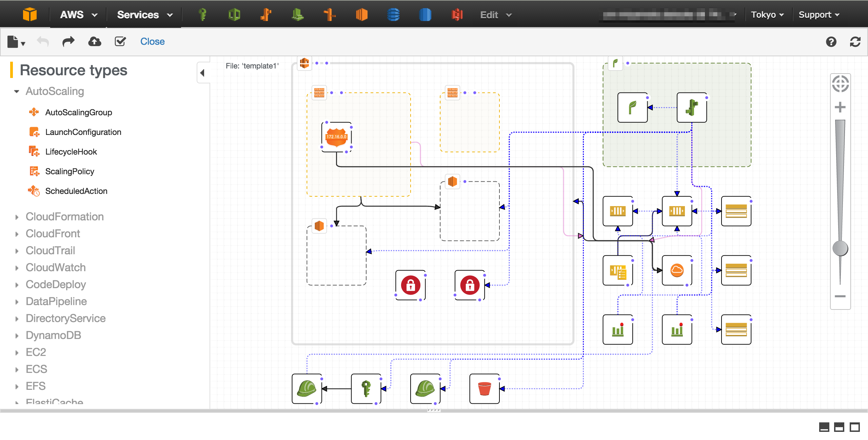Open the Support menu
Viewport: 868px width, 440px height.
click(819, 15)
